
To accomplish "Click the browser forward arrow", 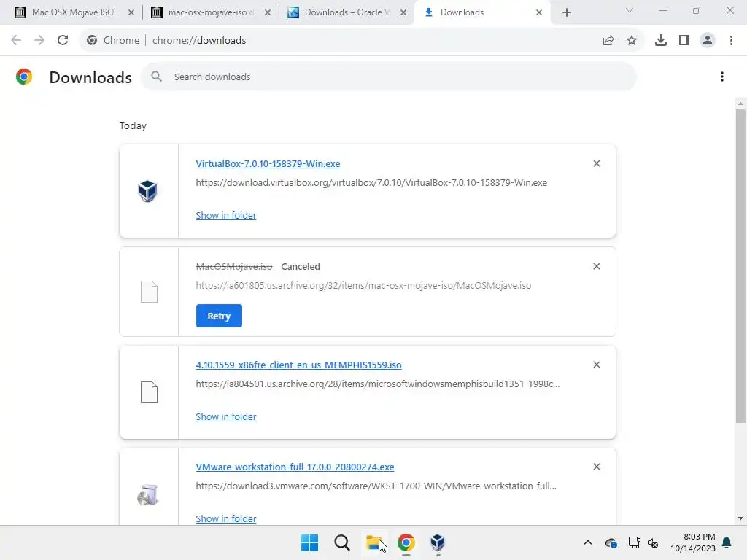I will click(39, 41).
